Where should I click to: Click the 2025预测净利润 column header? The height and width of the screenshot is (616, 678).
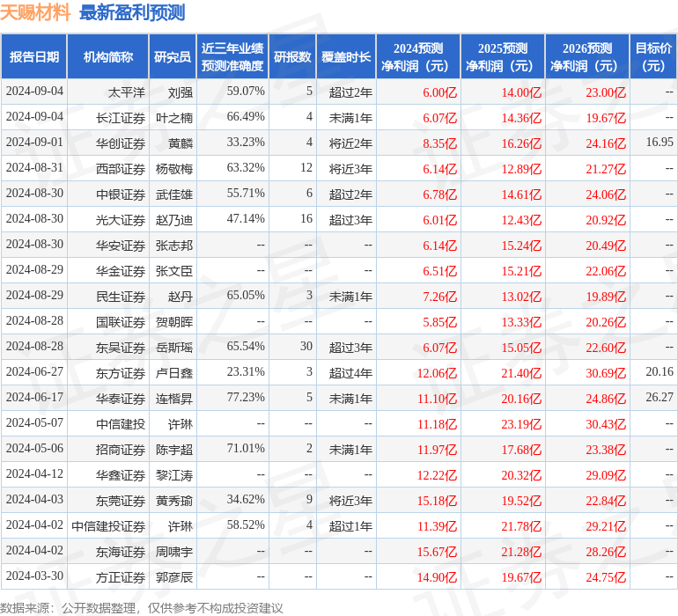click(503, 57)
